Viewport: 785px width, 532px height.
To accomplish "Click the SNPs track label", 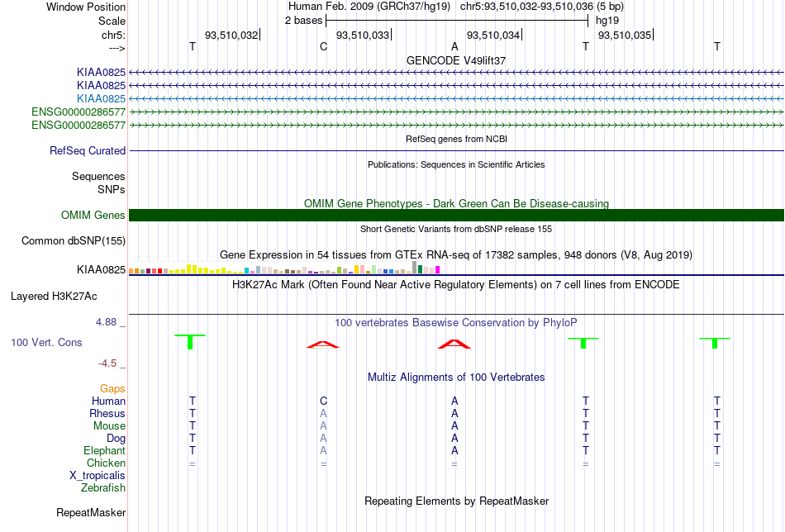I will point(112,189).
